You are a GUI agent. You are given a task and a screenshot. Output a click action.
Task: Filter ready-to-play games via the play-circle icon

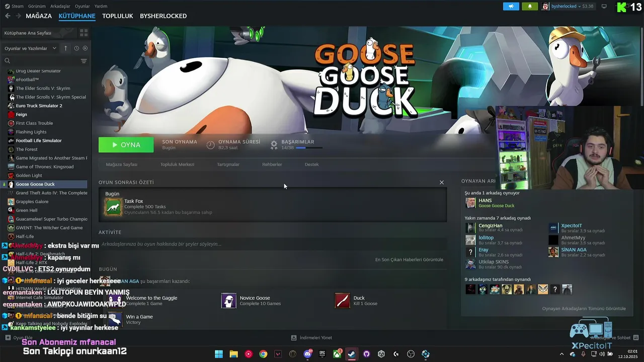[x=85, y=48]
